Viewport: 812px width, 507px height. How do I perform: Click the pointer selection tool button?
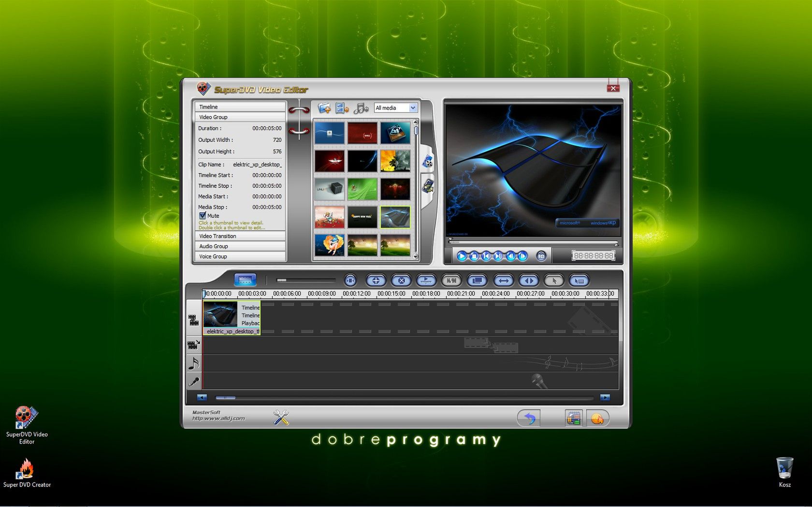(554, 280)
